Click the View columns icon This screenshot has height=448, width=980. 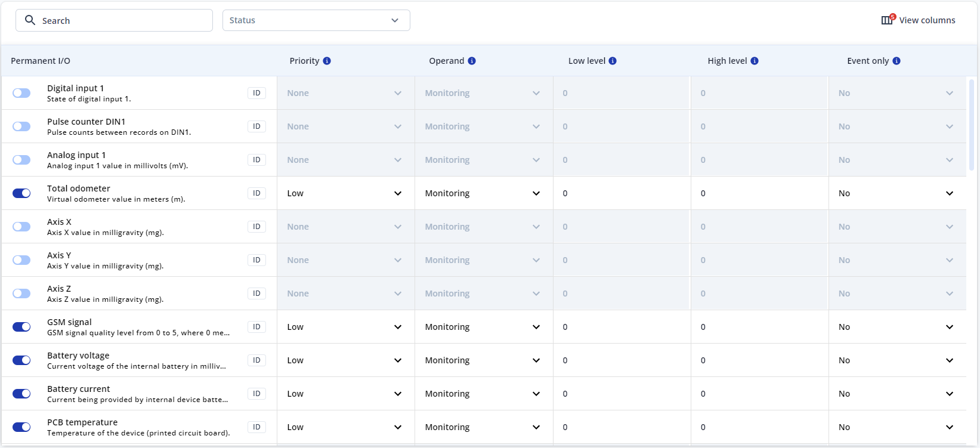click(887, 20)
